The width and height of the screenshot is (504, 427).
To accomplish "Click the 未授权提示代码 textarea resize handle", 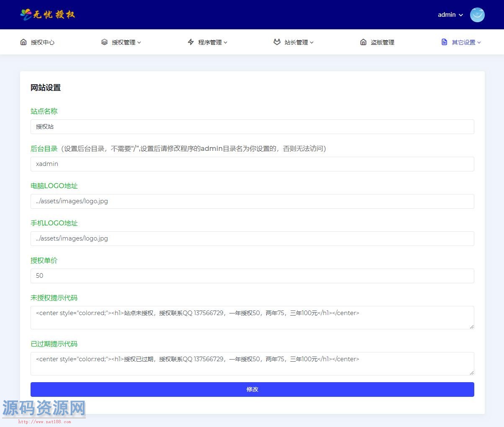I will click(x=471, y=326).
